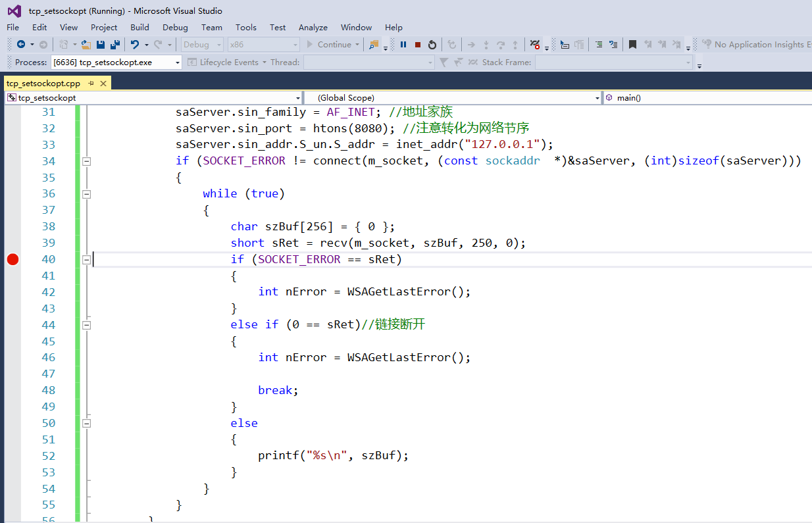812x523 pixels.
Task: Open the x86 platform dropdown
Action: [x=263, y=45]
